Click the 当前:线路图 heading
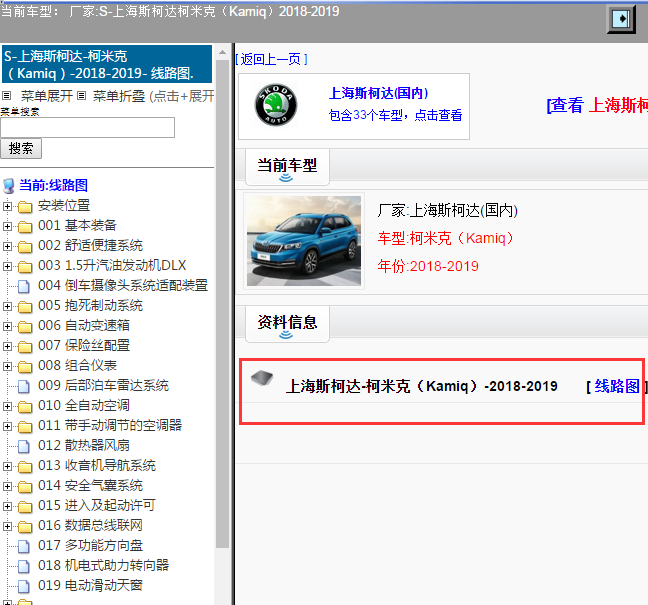Image resolution: width=648 pixels, height=605 pixels. 54,185
